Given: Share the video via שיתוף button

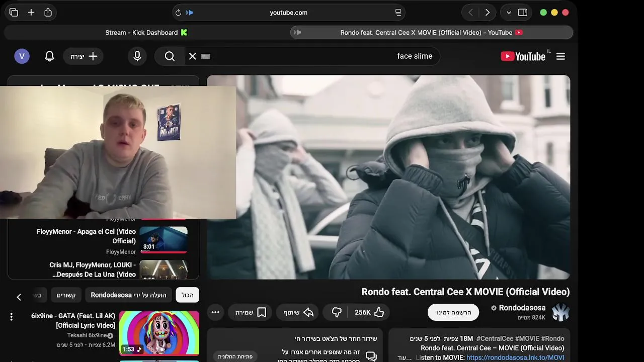Looking at the screenshot, I should [298, 312].
